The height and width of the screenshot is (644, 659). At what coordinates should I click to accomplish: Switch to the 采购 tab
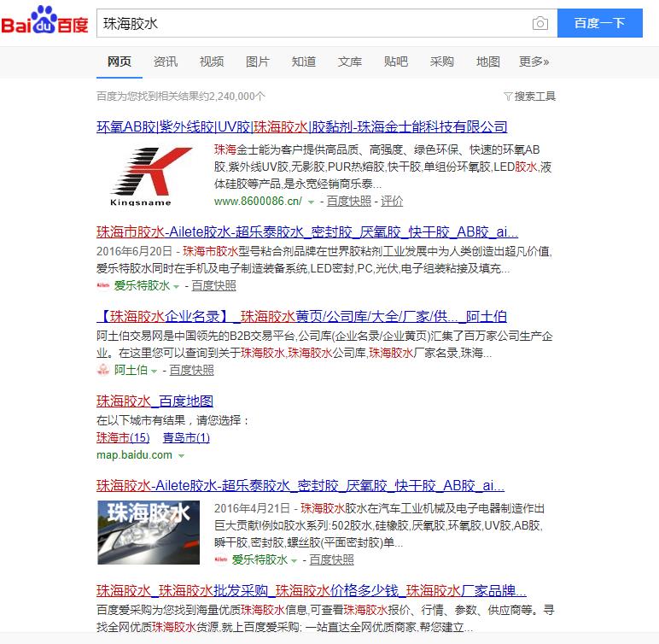tap(441, 61)
